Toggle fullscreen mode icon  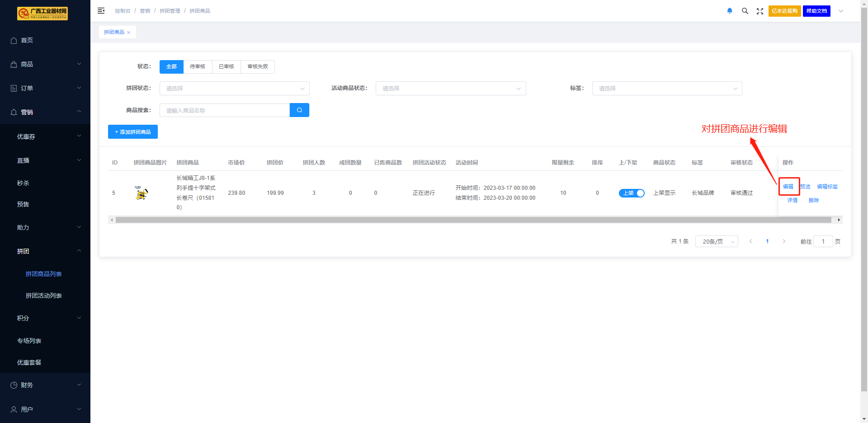pos(760,11)
